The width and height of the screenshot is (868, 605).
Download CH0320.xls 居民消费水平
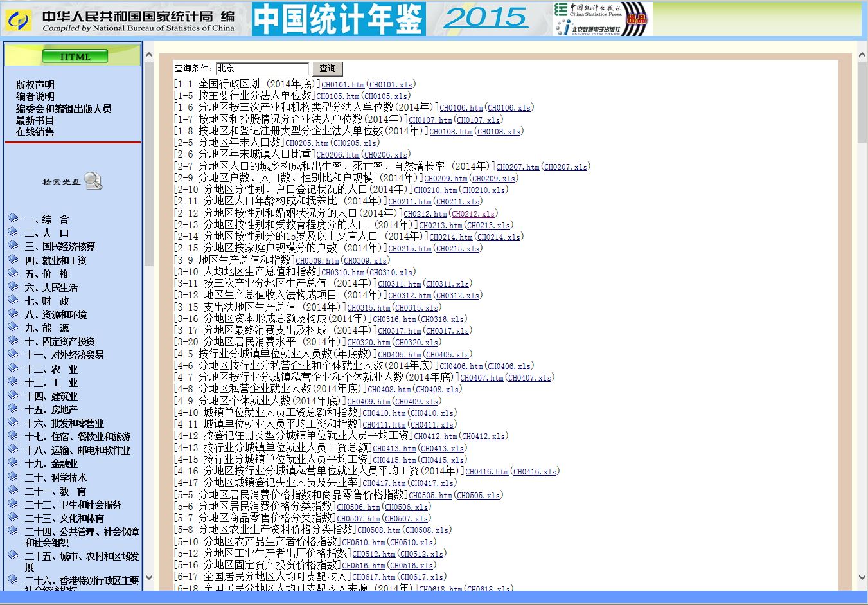(x=416, y=343)
